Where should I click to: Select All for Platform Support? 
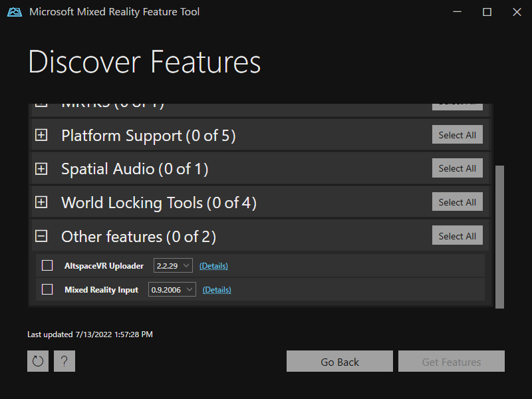tap(457, 135)
